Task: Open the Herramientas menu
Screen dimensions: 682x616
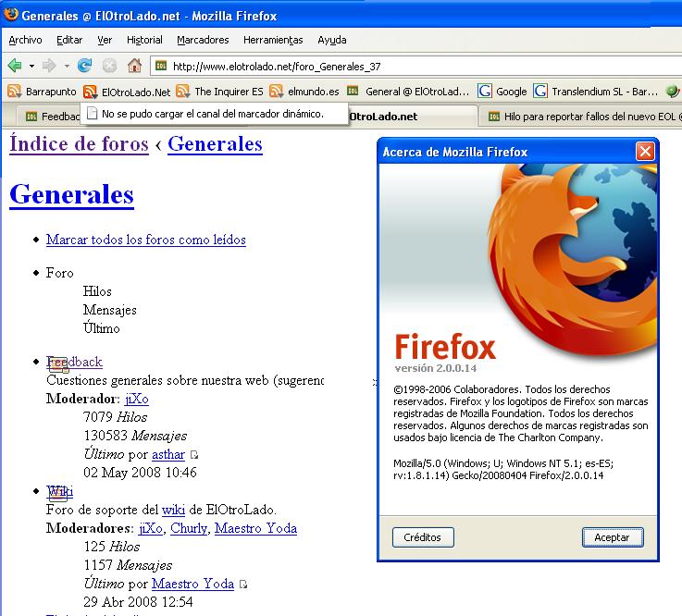Action: pos(273,40)
